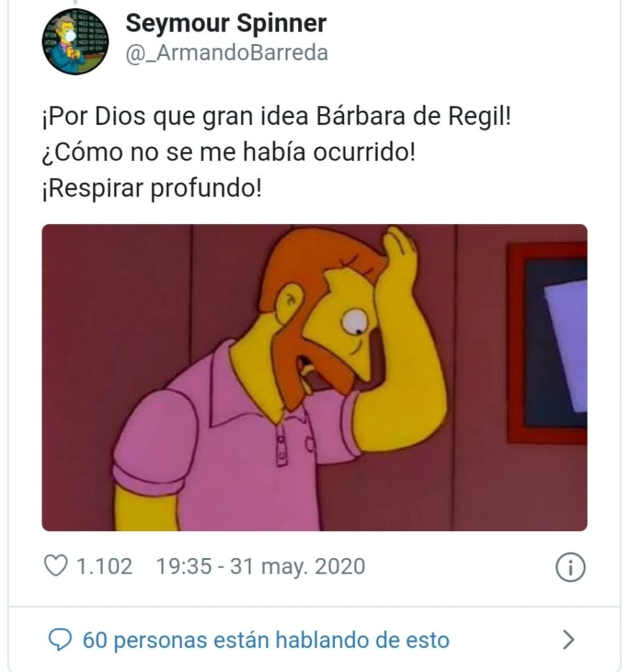Click the "¿Cómo no se me había ocurrido!" line

[228, 152]
